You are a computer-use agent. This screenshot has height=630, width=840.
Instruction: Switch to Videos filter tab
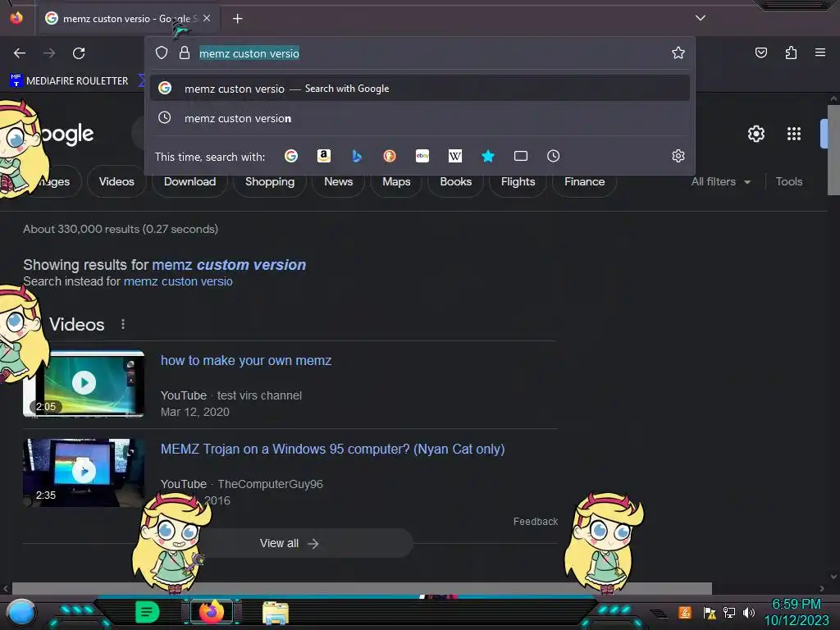click(x=116, y=181)
